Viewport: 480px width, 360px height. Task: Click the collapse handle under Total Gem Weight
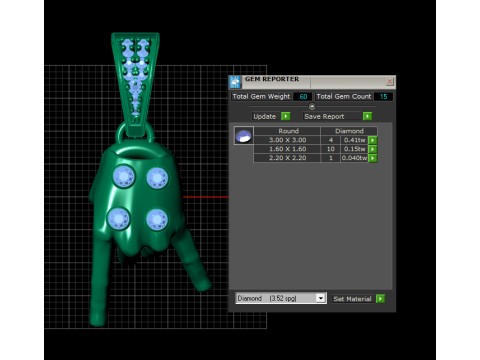pos(312,107)
